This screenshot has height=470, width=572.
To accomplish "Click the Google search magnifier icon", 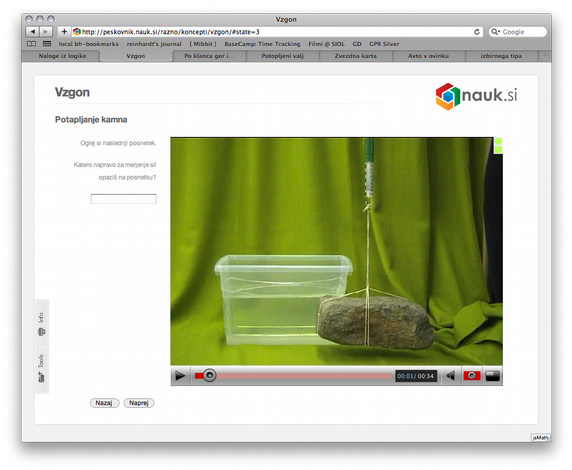I will pyautogui.click(x=495, y=32).
